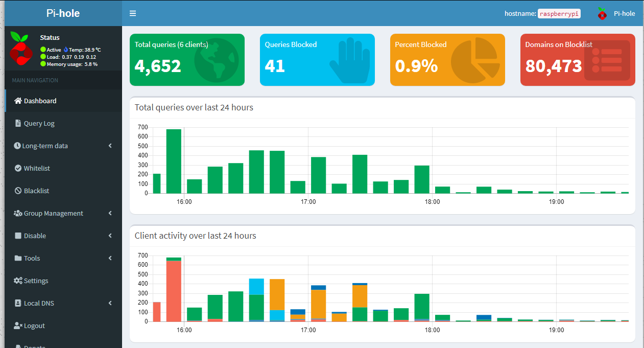Click the Query Log file icon

(x=18, y=123)
